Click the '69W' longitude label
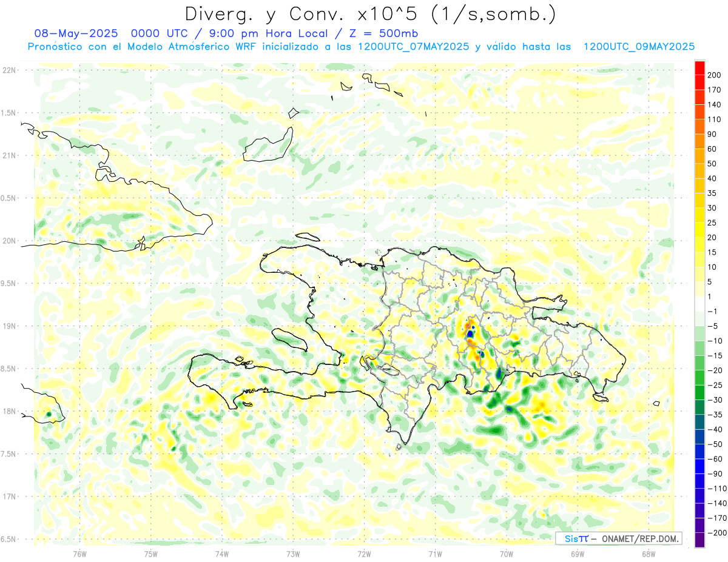Viewport: 728px width, 562px height. 578,554
